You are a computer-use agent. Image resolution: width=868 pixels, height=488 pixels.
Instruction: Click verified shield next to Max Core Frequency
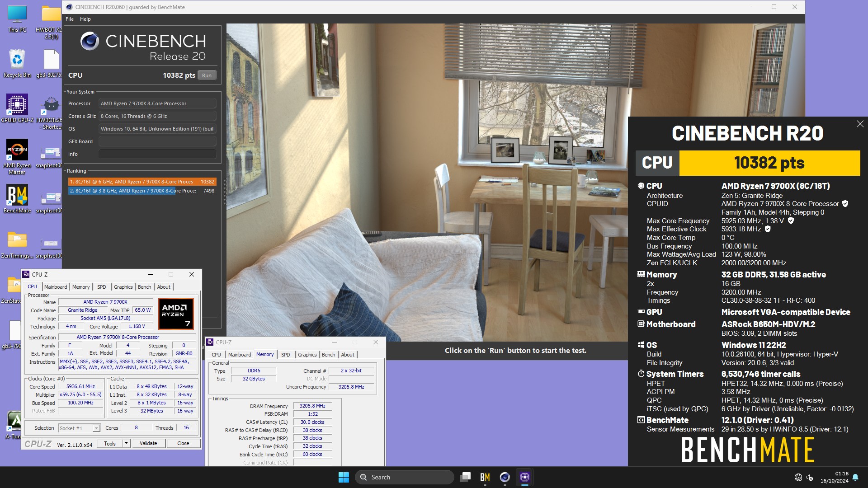791,221
